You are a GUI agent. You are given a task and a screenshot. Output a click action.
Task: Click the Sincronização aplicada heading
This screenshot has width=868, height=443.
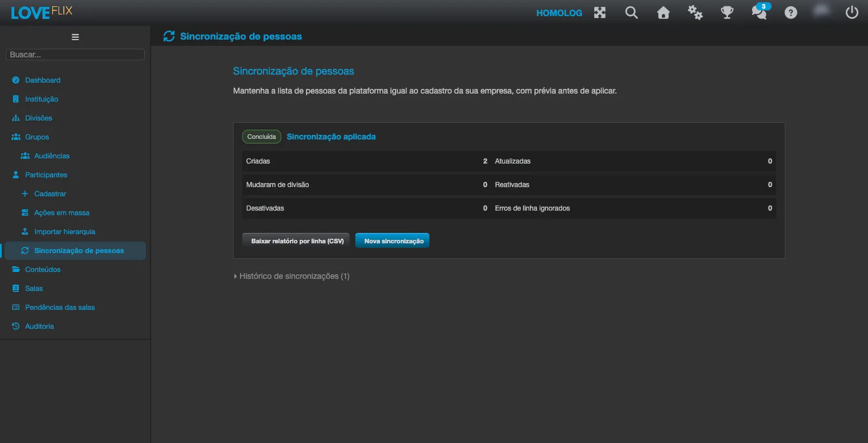pyautogui.click(x=331, y=137)
